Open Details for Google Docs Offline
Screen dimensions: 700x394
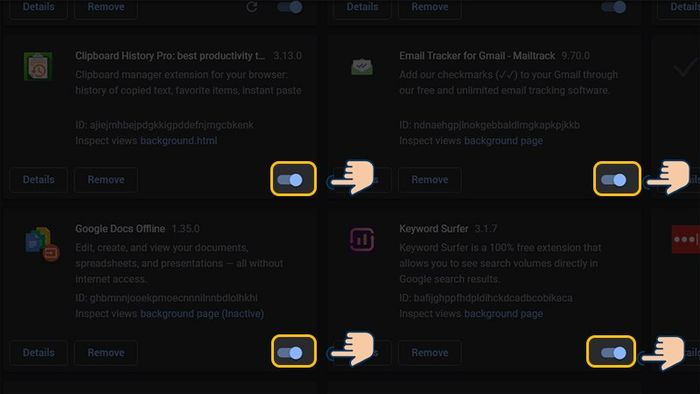(38, 353)
